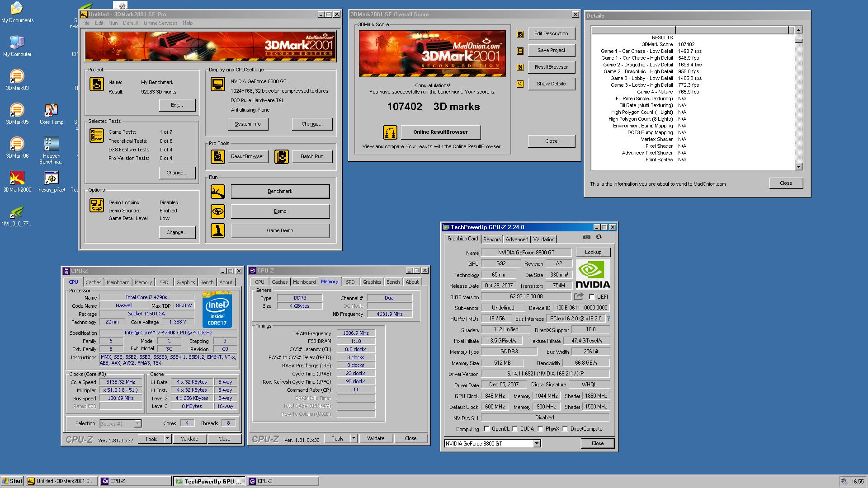Click the Online ResultBrowser icon

coord(390,132)
